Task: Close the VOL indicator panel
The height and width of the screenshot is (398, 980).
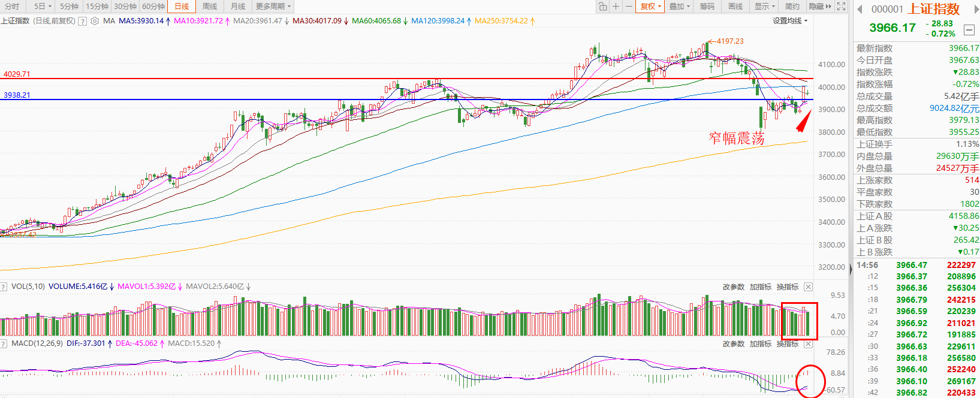Action: pos(808,287)
